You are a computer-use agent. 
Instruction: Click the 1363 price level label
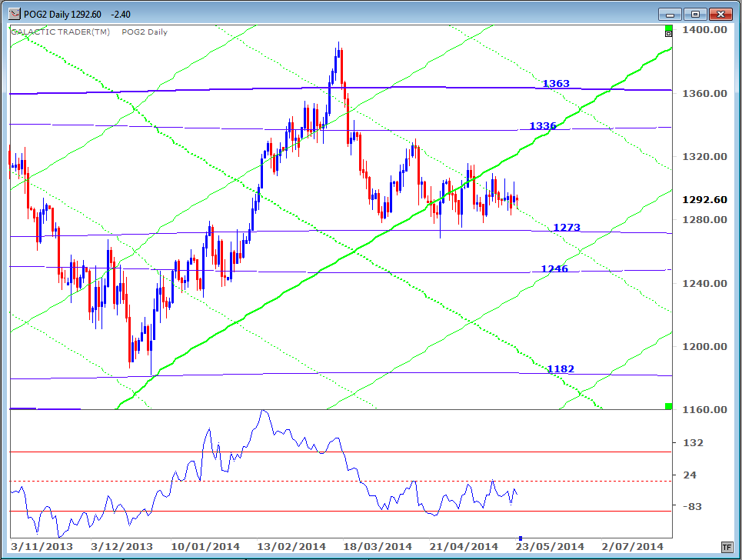(x=556, y=83)
